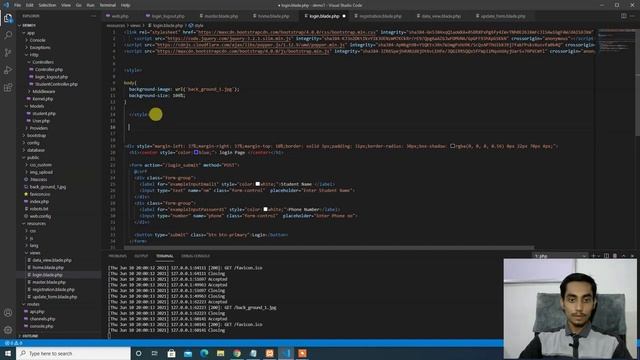
Task: Click the Windows Start button
Action: (x=8, y=353)
